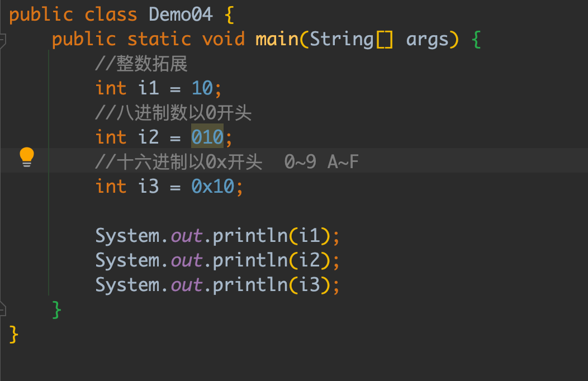Click the hex literal 0x10

212,186
